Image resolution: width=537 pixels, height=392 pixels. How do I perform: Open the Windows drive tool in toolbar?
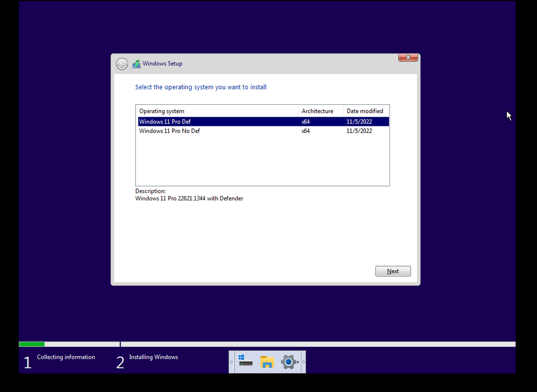tap(245, 362)
